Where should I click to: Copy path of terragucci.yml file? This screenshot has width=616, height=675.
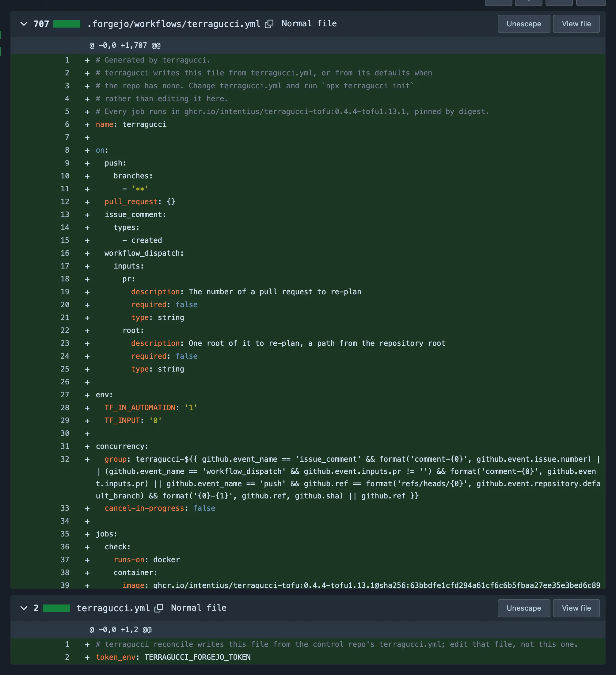point(159,608)
